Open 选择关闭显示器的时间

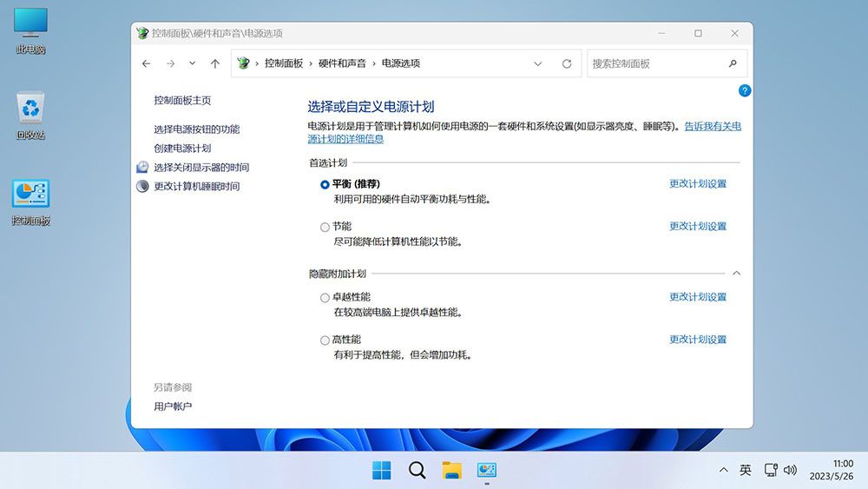[201, 168]
